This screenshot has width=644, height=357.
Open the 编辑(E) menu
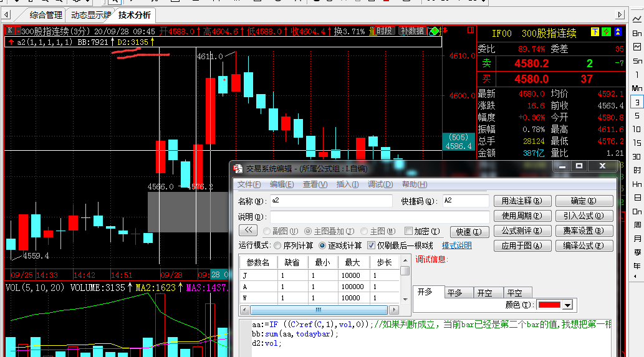tap(282, 184)
